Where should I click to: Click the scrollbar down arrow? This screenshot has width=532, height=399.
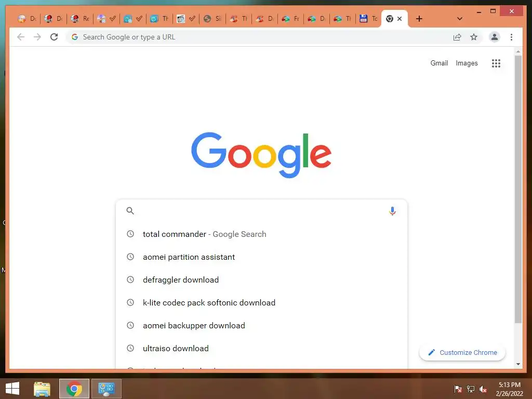(518, 364)
